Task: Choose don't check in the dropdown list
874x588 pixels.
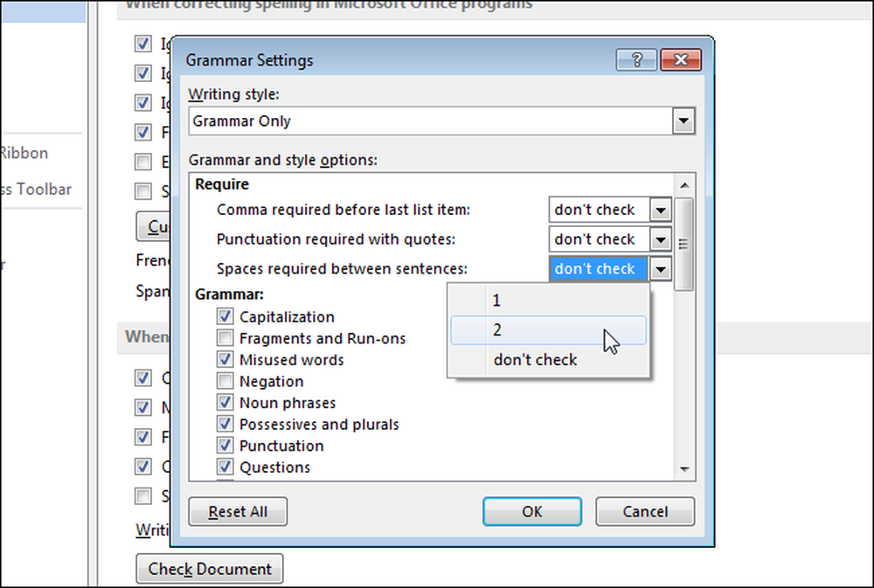Action: [549, 359]
